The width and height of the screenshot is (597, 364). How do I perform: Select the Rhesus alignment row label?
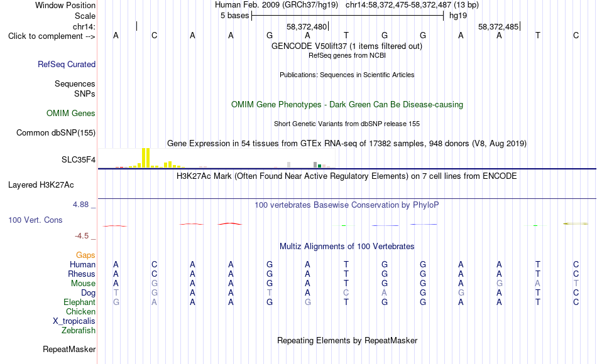82,274
